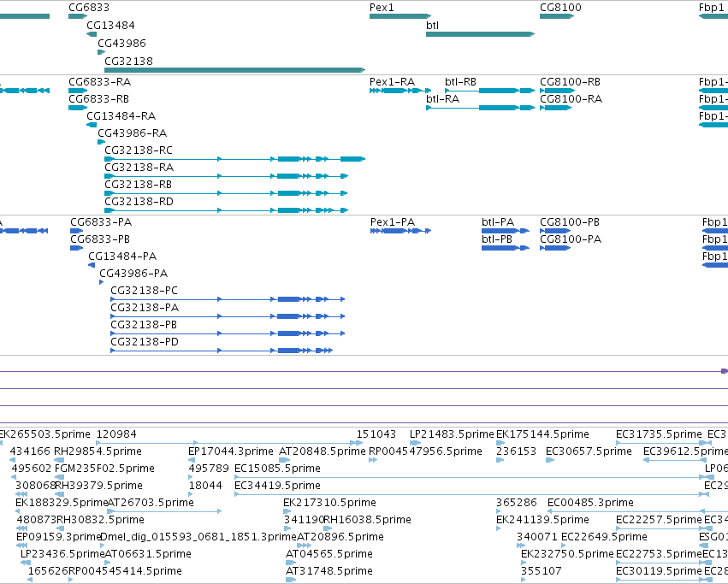Select protein CG6833-PA
728x584 pixels.
101,222
